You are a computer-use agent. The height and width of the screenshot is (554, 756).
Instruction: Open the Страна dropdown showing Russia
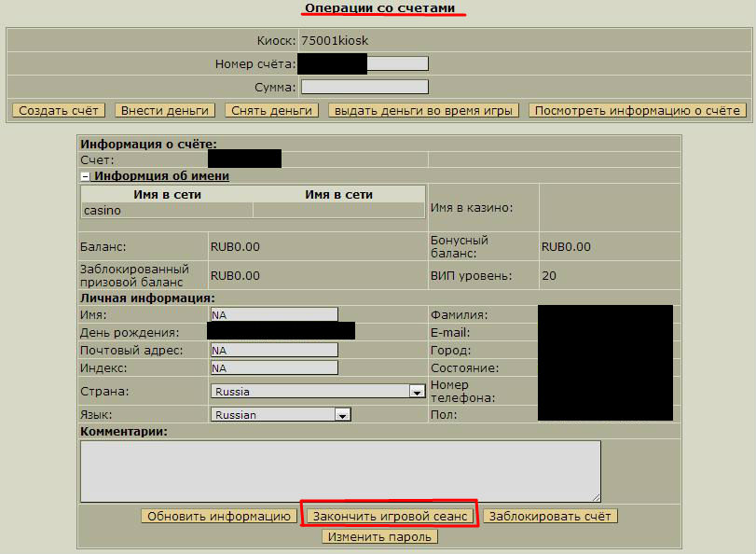[x=318, y=391]
